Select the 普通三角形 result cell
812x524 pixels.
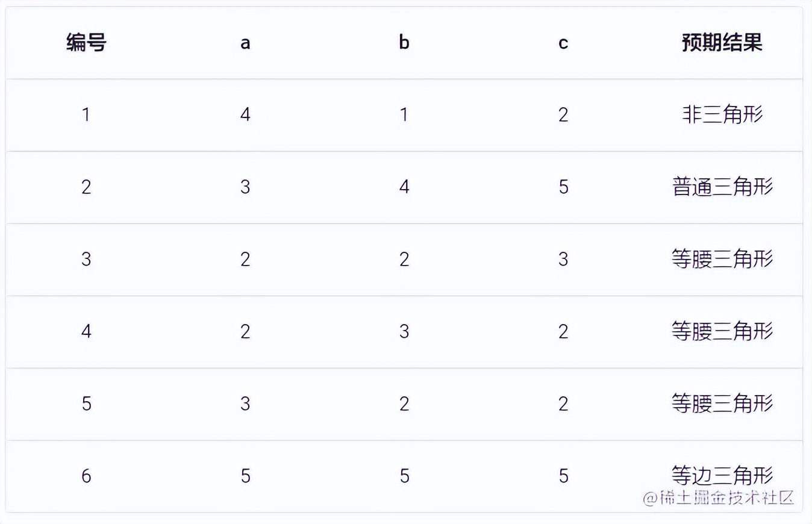click(x=722, y=187)
